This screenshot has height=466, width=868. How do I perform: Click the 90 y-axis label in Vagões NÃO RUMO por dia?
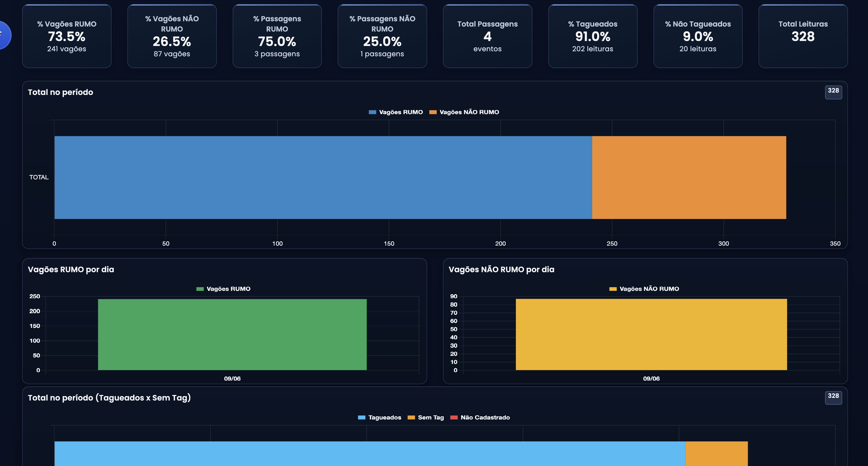coord(453,296)
